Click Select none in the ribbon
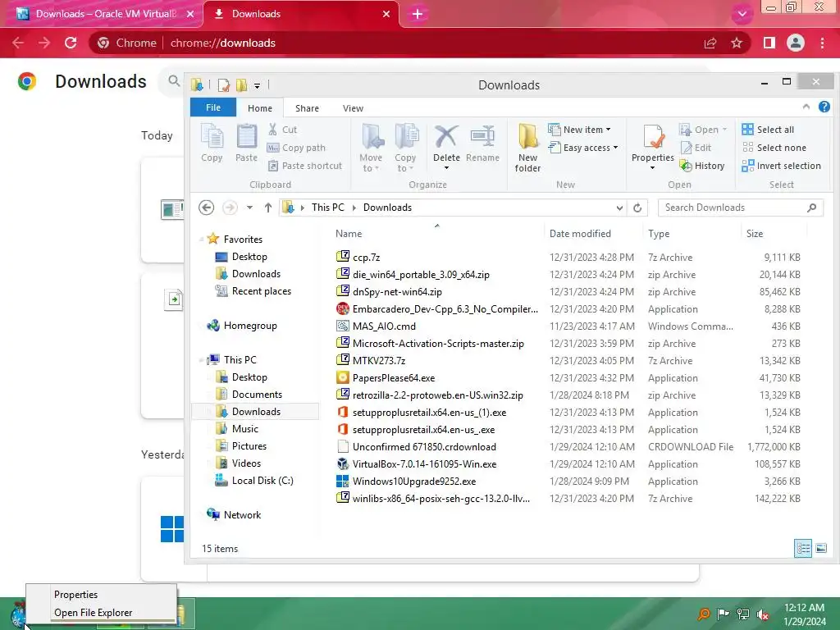Viewport: 840px width, 630px height. (774, 148)
